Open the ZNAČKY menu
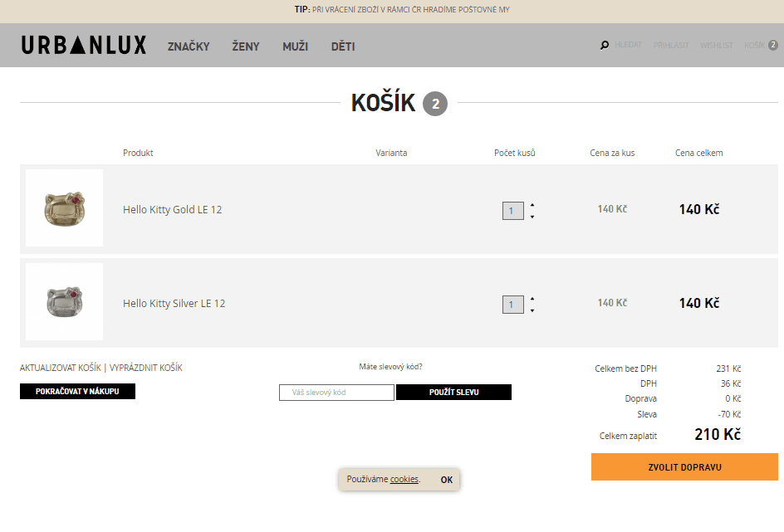 [189, 46]
